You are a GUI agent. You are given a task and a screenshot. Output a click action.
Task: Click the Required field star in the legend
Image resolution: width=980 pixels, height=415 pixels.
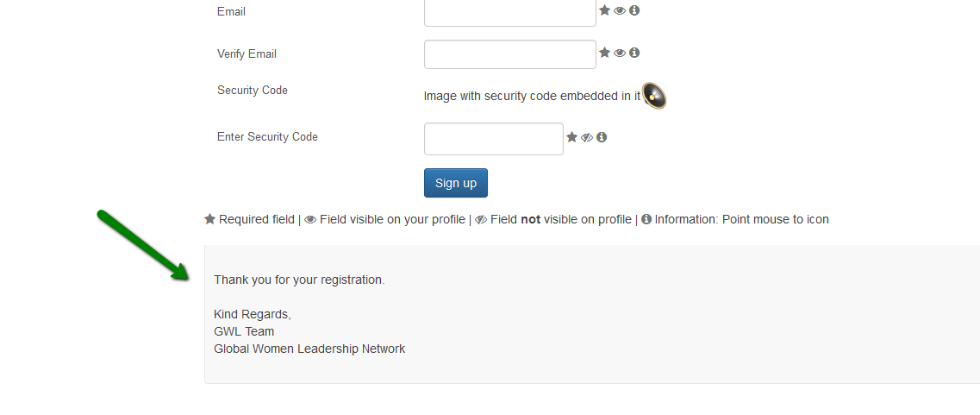pos(210,219)
